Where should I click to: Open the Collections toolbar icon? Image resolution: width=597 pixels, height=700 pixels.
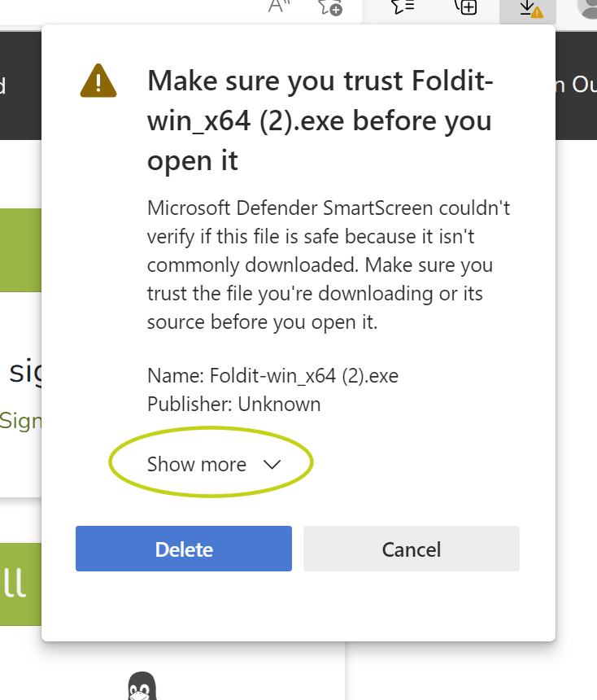coord(465,7)
